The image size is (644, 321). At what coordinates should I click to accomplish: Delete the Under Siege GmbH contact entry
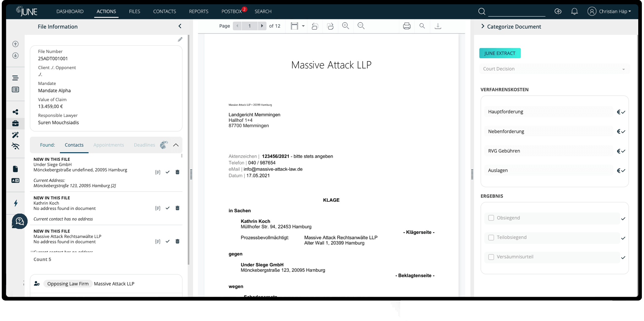pos(177,172)
